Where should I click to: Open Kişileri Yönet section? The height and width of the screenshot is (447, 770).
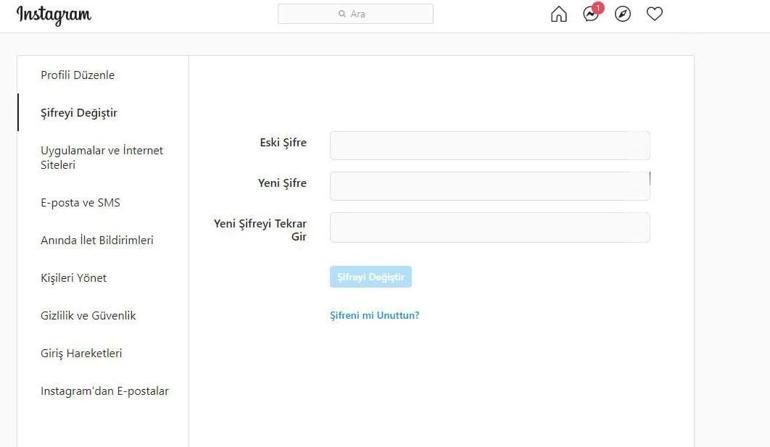tap(73, 278)
